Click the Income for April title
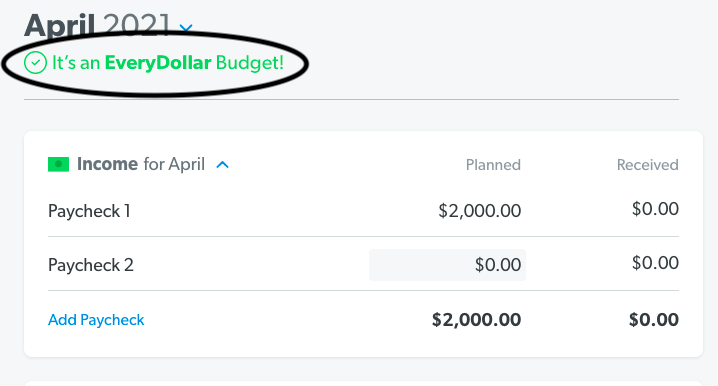The image size is (718, 386). 141,164
